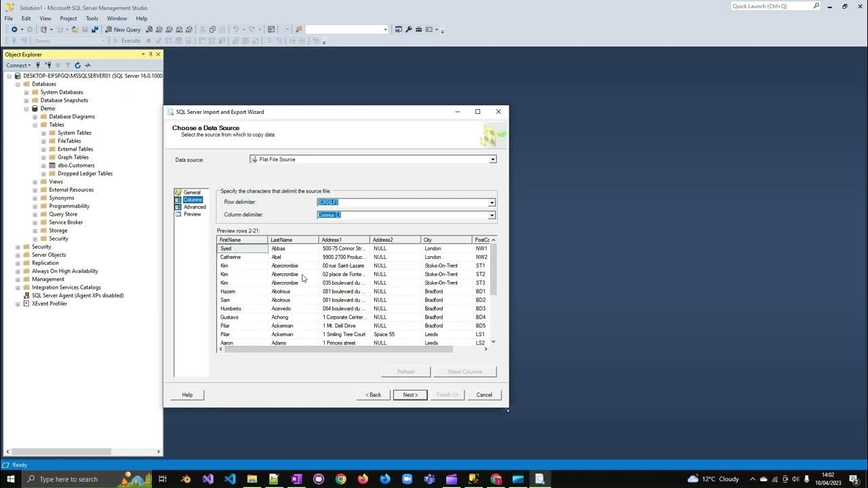Click the FirstName column header in preview
The width and height of the screenshot is (868, 488).
(x=243, y=240)
